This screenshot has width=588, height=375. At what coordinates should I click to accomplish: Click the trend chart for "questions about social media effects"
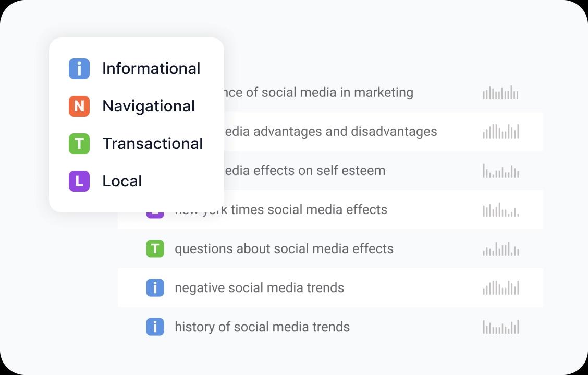point(500,249)
